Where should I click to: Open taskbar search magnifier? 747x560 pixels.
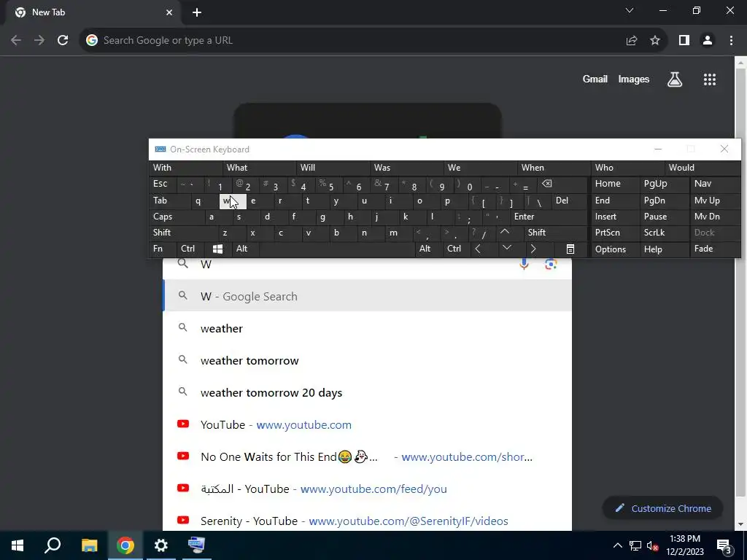coord(53,545)
